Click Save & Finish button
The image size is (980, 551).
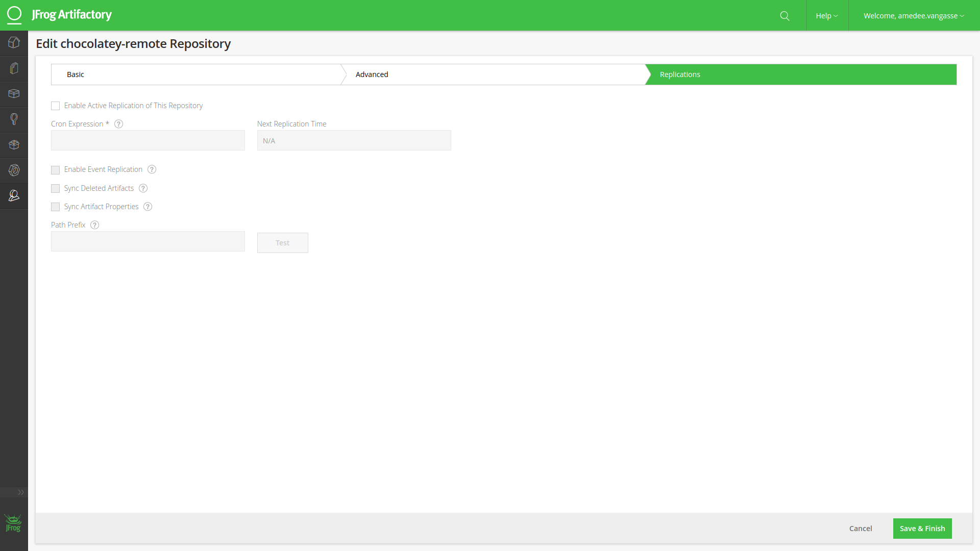coord(922,529)
